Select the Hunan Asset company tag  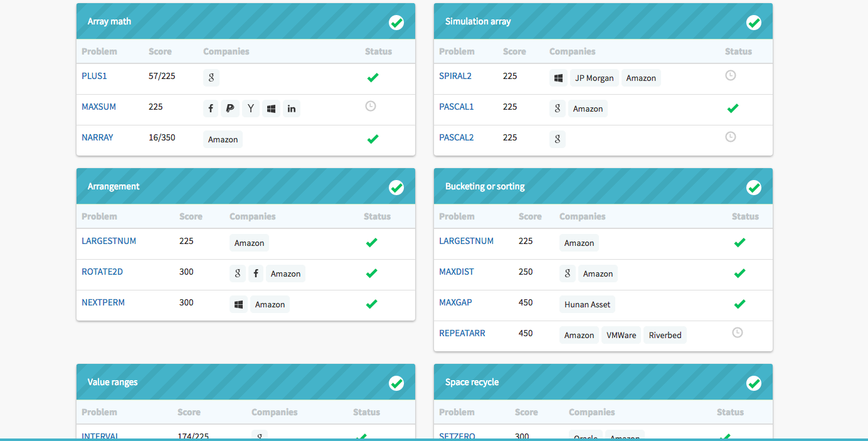pyautogui.click(x=587, y=304)
